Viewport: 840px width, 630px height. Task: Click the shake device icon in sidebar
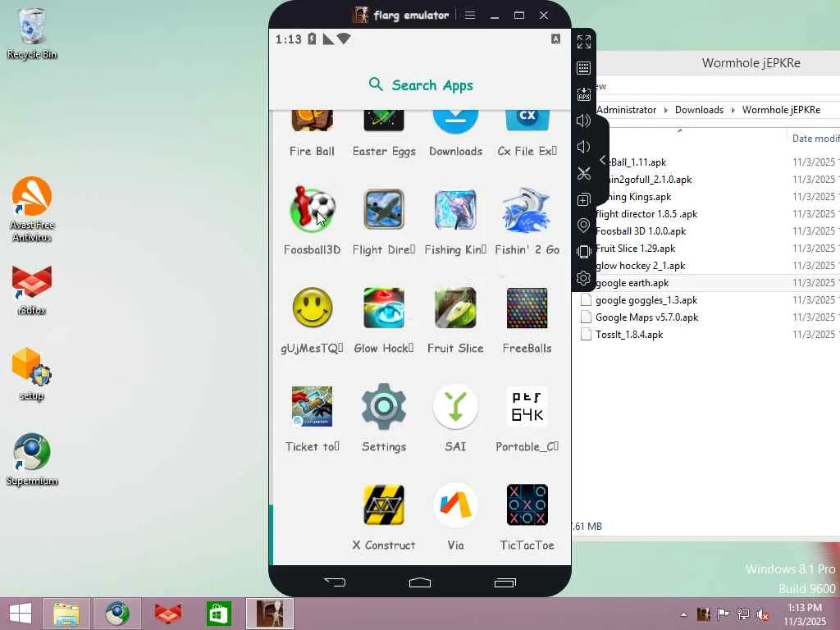click(584, 252)
